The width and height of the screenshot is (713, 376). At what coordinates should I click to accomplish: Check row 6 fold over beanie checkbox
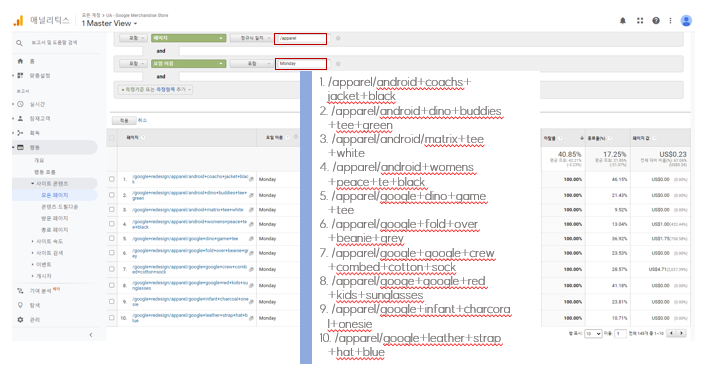[x=112, y=253]
